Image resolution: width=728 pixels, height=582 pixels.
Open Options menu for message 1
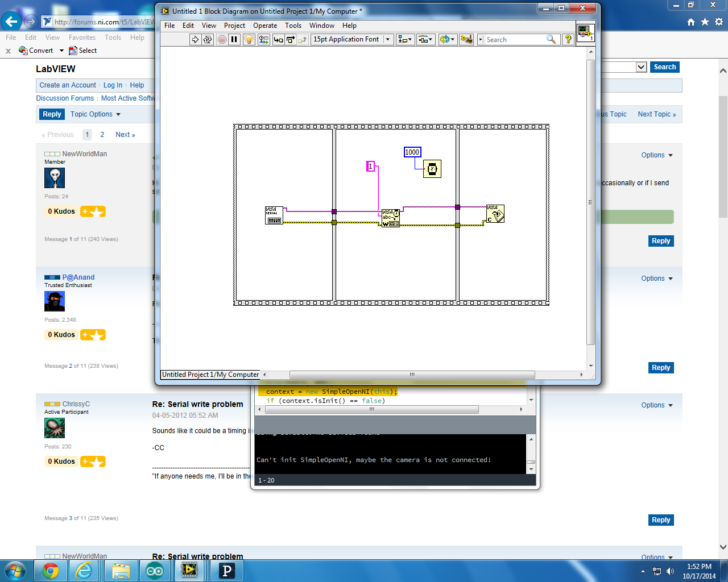(x=657, y=155)
